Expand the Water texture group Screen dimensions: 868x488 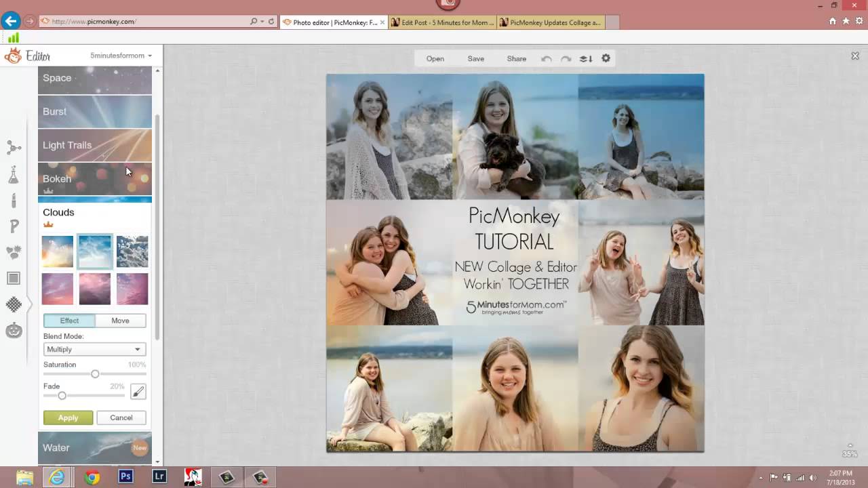95,447
